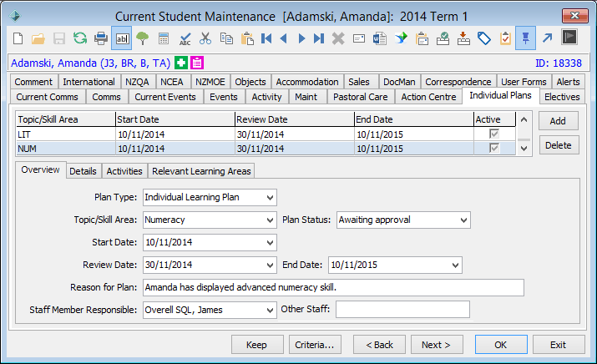Toggle Active checkbox for LIT row
Image resolution: width=597 pixels, height=364 pixels.
click(494, 134)
